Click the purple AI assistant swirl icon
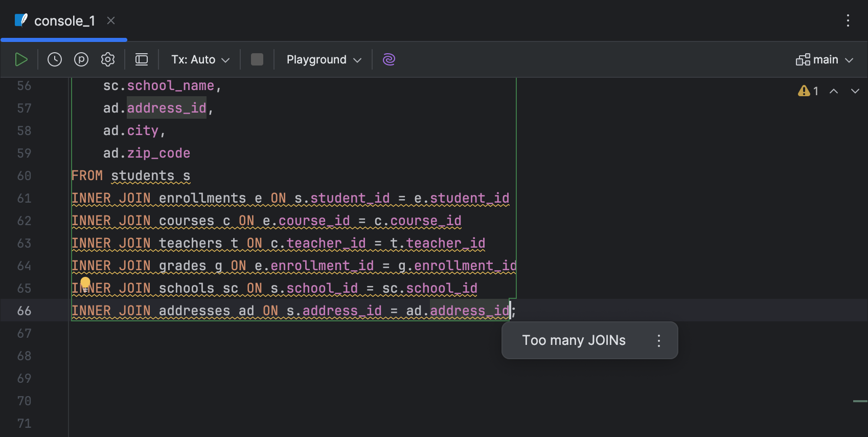This screenshot has height=437, width=868. pyautogui.click(x=389, y=59)
